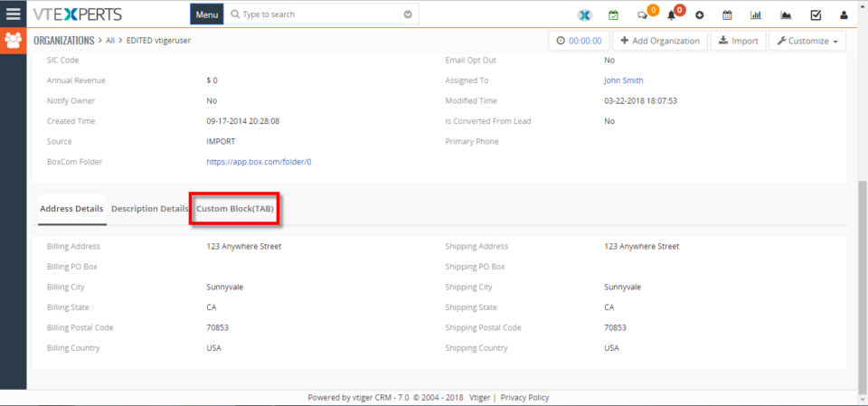Click the Notify Owner value No
Image resolution: width=868 pixels, height=406 pixels.
pos(212,100)
